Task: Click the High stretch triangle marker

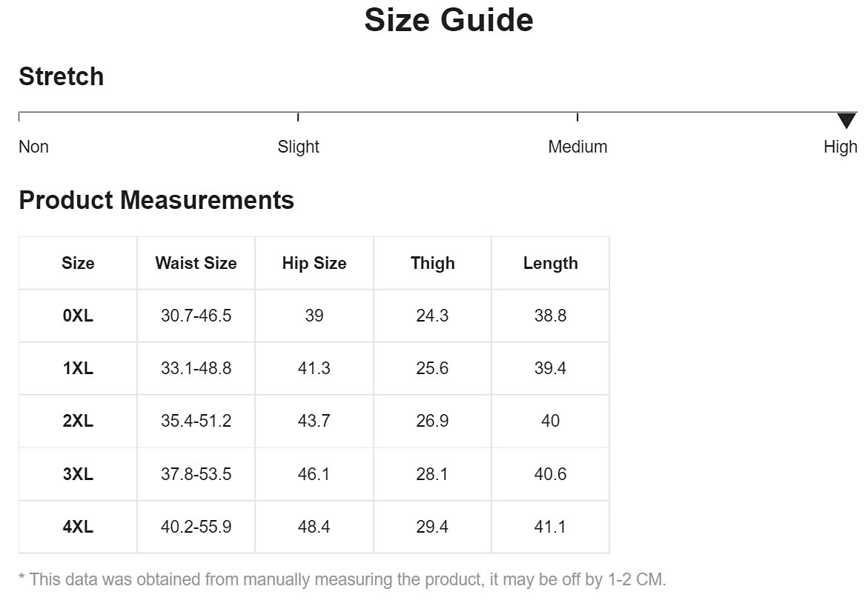Action: pos(846,121)
